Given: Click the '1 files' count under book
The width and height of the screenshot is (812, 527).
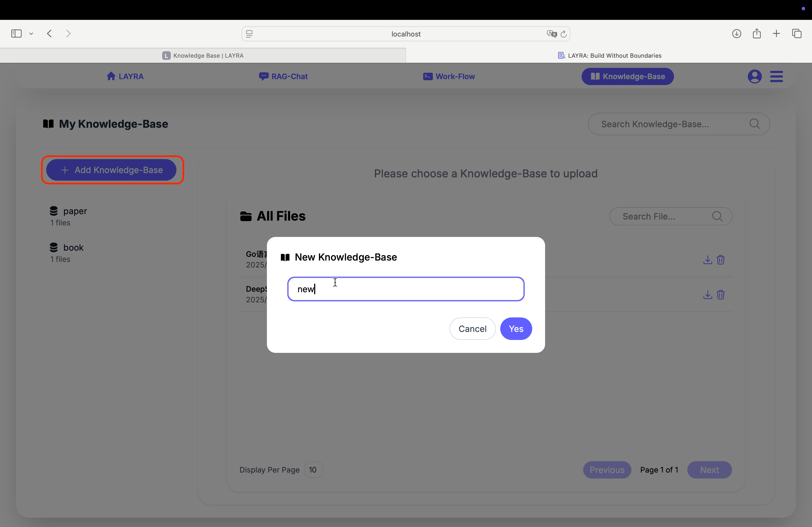Looking at the screenshot, I should tap(60, 259).
